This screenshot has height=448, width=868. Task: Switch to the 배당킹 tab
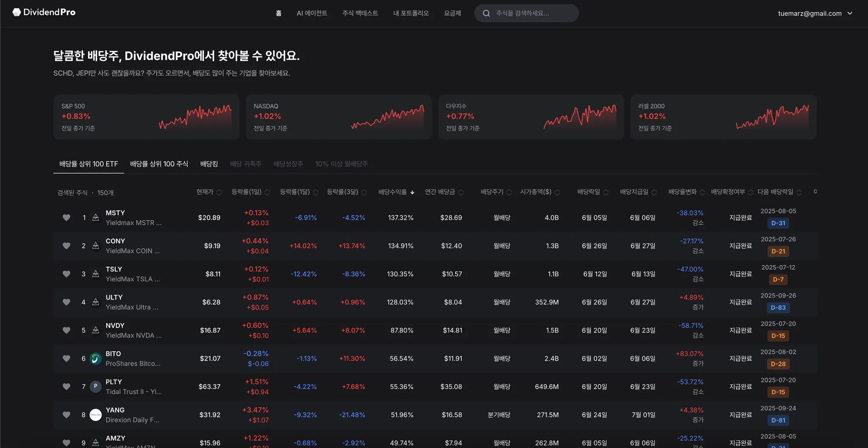tap(209, 164)
